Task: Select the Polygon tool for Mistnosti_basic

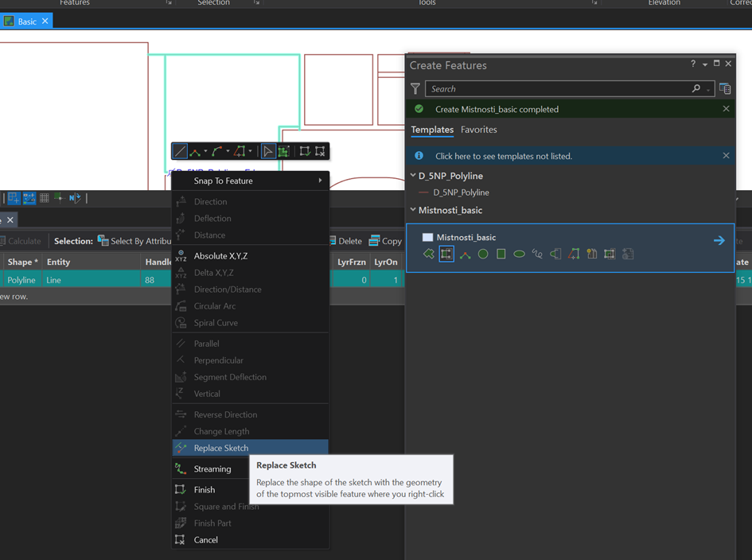Action: pyautogui.click(x=429, y=254)
